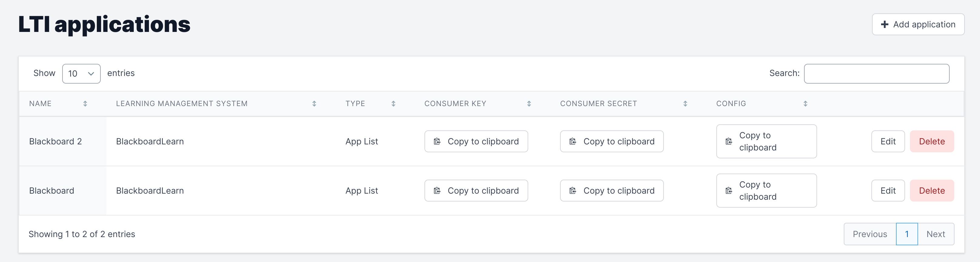The width and height of the screenshot is (980, 262).
Task: Click clipboard icon for Blackboard config
Action: tap(728, 191)
